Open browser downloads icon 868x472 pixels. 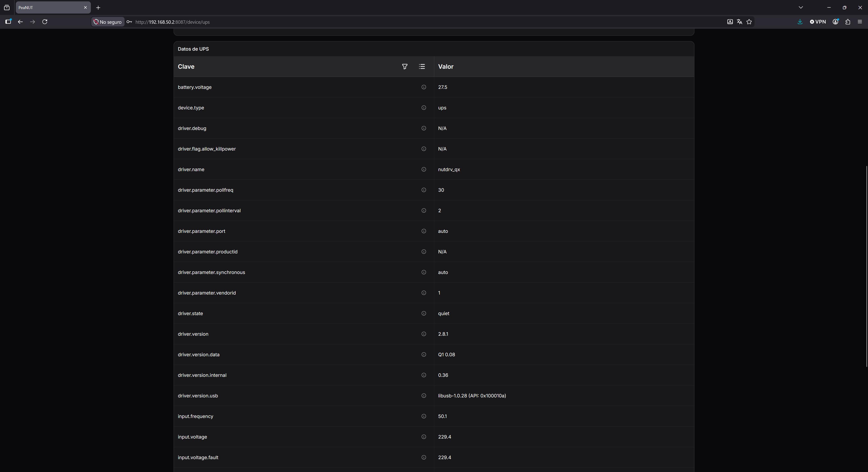[x=800, y=22]
